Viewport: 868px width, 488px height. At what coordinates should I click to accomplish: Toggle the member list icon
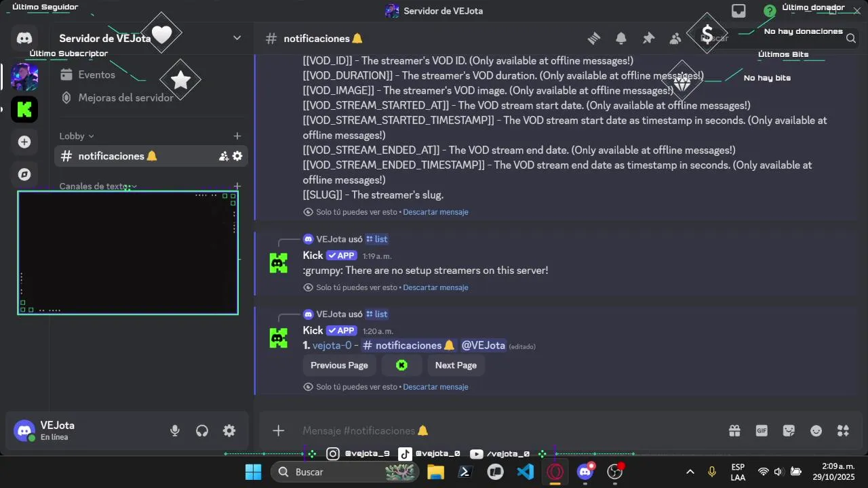pos(675,38)
